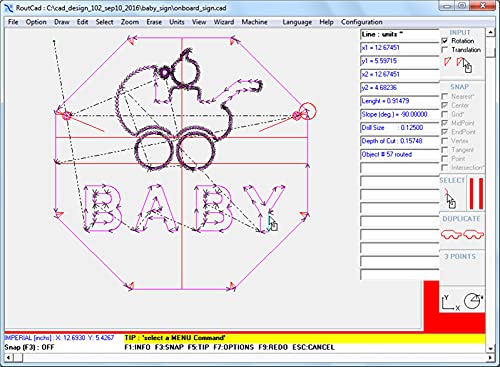Click the Drill Size value field

pyautogui.click(x=400, y=128)
